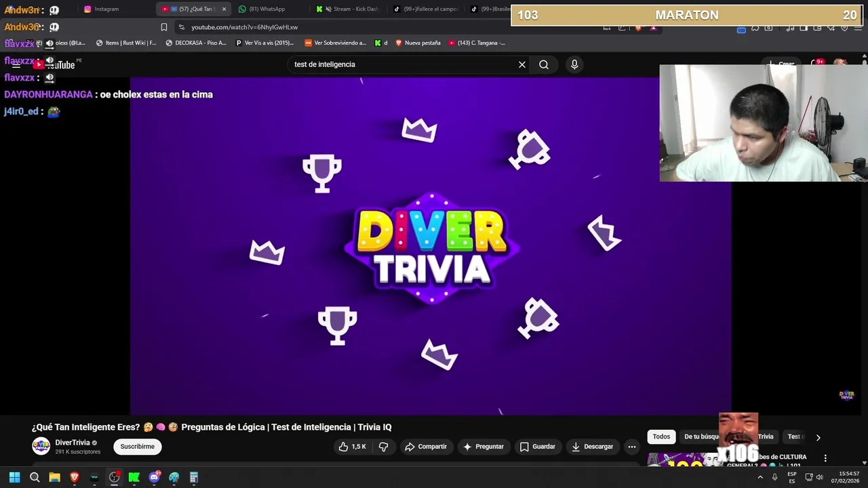Open the Kick green app in taskbar
The width and height of the screenshot is (868, 488).
coord(134,477)
